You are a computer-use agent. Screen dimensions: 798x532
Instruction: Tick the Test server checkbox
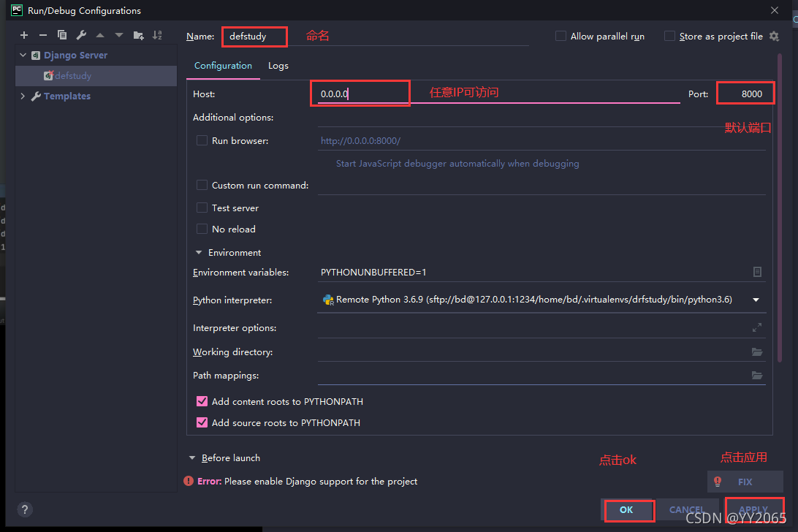pos(202,208)
